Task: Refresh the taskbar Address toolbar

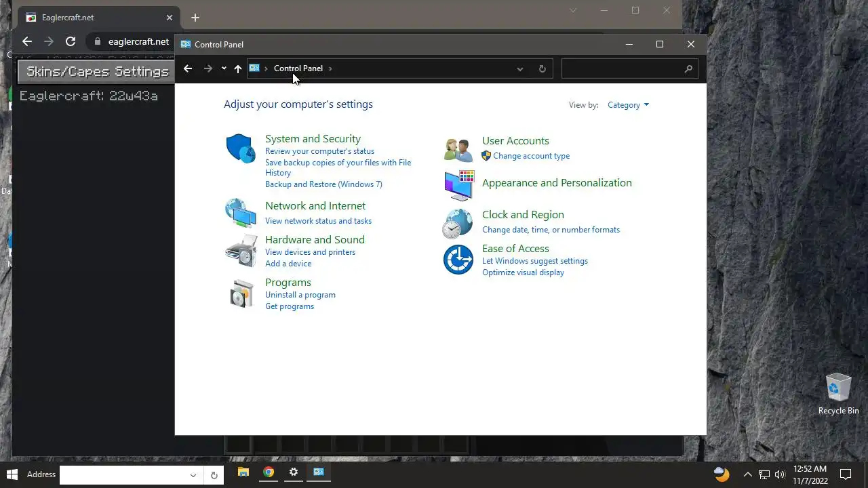Action: point(214,475)
